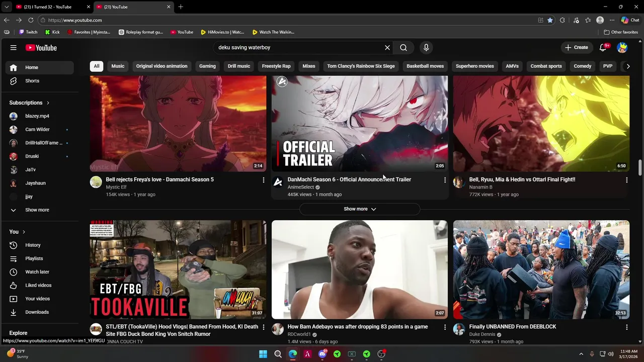The width and height of the screenshot is (644, 362).
Task: Open Other favorites folder
Action: pyautogui.click(x=621, y=32)
